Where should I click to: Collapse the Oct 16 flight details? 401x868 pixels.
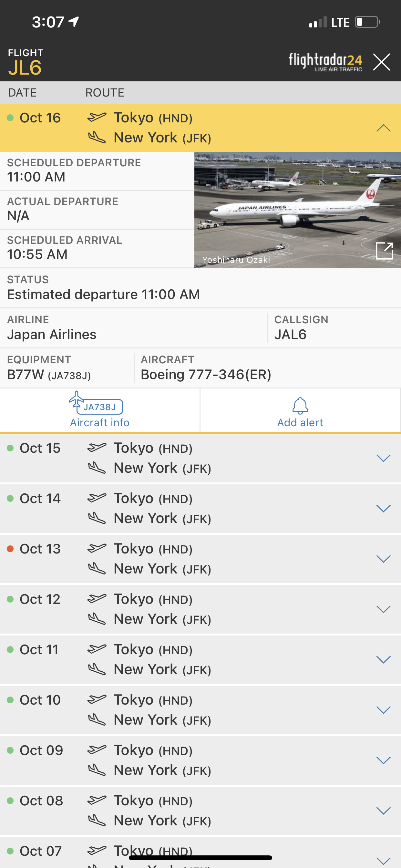pyautogui.click(x=383, y=128)
